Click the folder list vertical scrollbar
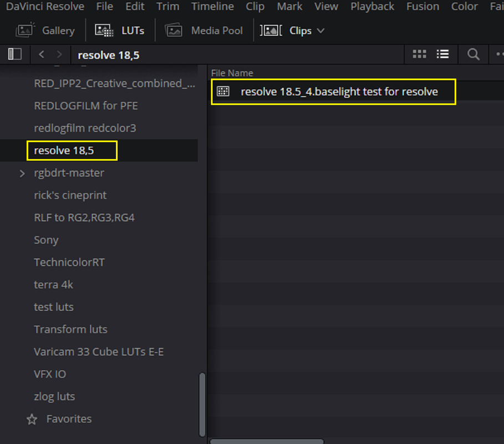This screenshot has height=444, width=504. click(x=202, y=405)
